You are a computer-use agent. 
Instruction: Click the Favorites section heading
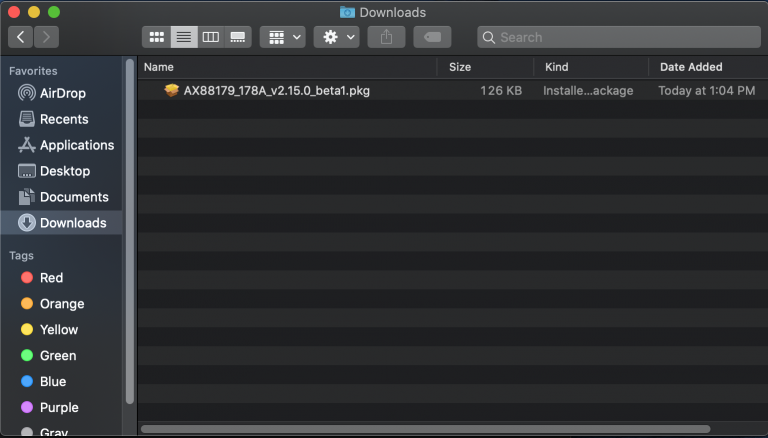[x=33, y=71]
